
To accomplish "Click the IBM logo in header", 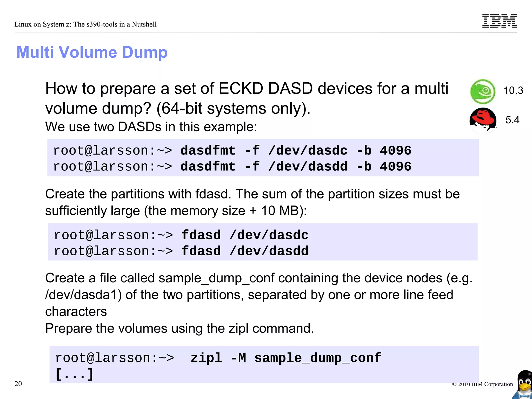I will point(499,21).
